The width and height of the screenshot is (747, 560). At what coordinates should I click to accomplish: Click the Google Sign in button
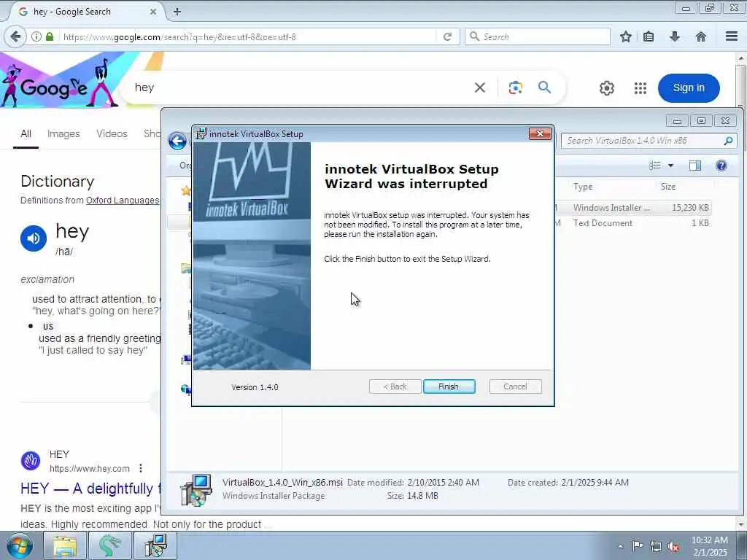tap(689, 87)
